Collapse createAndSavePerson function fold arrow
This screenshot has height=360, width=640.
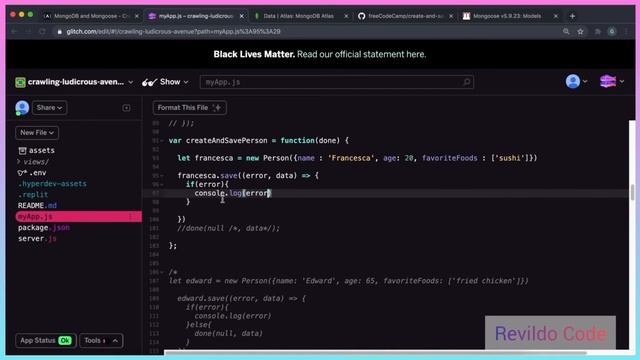pyautogui.click(x=162, y=141)
